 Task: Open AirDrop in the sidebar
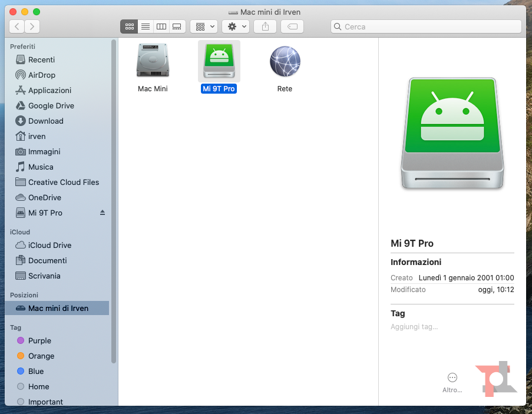(41, 75)
